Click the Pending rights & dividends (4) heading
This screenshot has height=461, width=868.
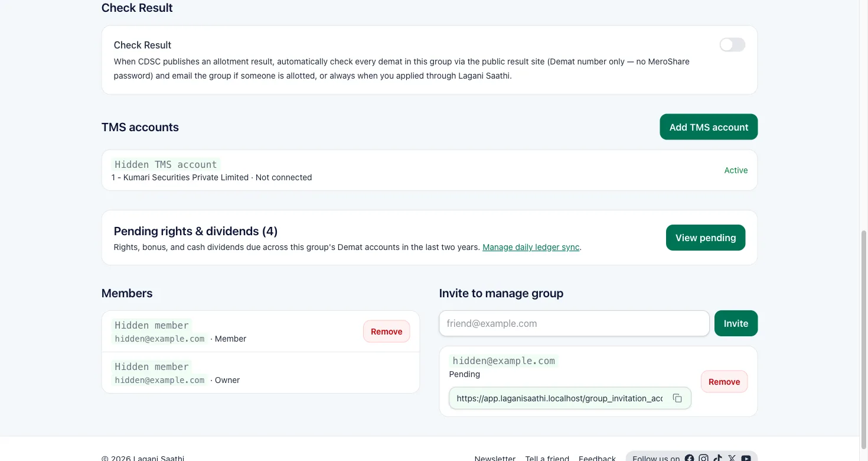pos(195,231)
